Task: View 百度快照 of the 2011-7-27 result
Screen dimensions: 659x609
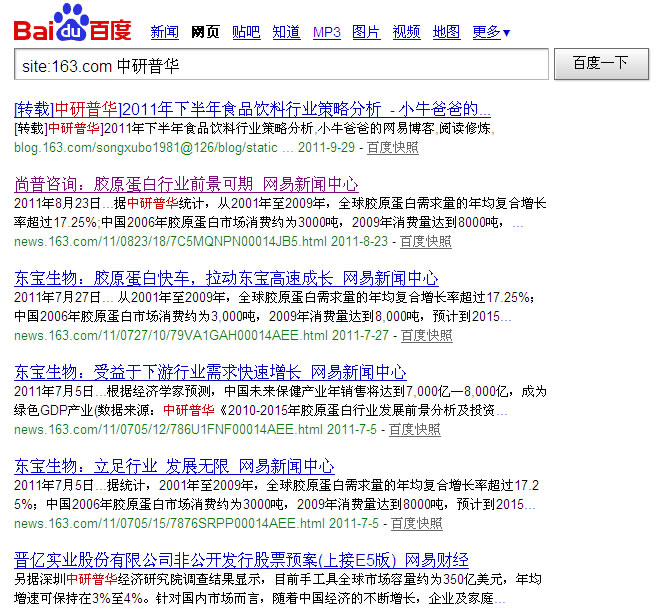Action: [x=426, y=335]
